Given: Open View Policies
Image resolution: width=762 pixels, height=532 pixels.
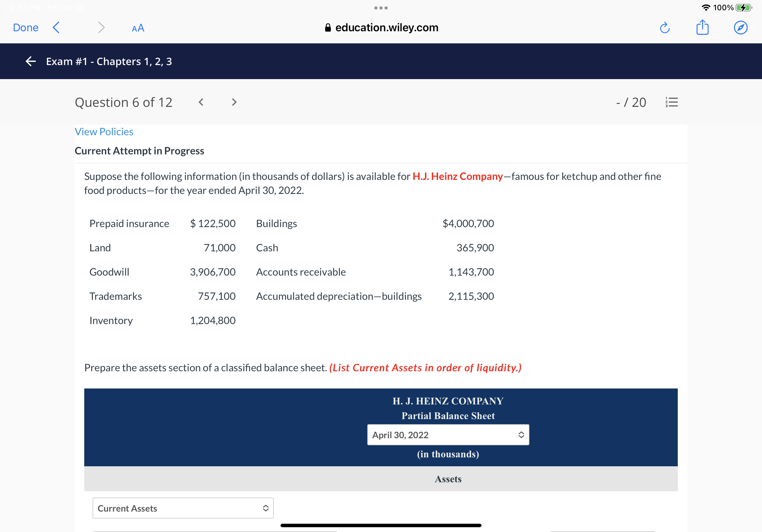Looking at the screenshot, I should pyautogui.click(x=104, y=132).
